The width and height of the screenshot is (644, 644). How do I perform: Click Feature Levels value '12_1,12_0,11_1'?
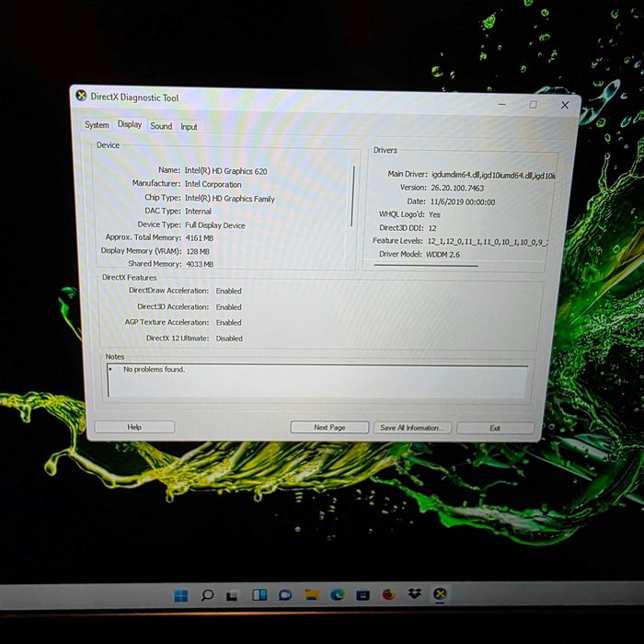click(455, 241)
